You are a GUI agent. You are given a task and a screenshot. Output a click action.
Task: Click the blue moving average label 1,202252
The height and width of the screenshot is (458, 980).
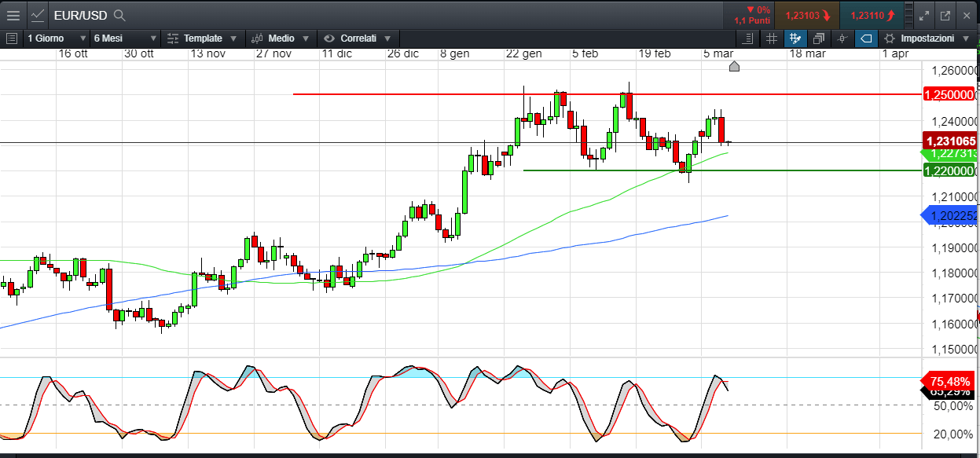950,215
